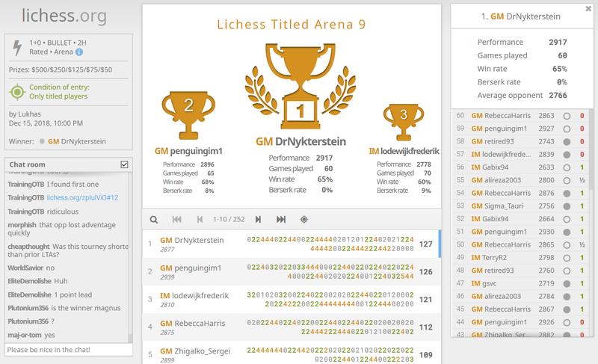Click the first place trophy
The width and height of the screenshot is (598, 364).
300,86
